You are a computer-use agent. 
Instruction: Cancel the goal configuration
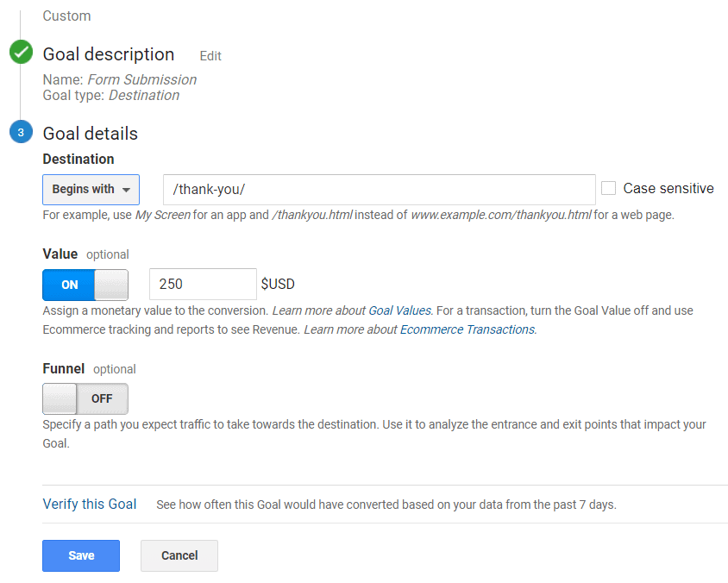[x=179, y=555]
